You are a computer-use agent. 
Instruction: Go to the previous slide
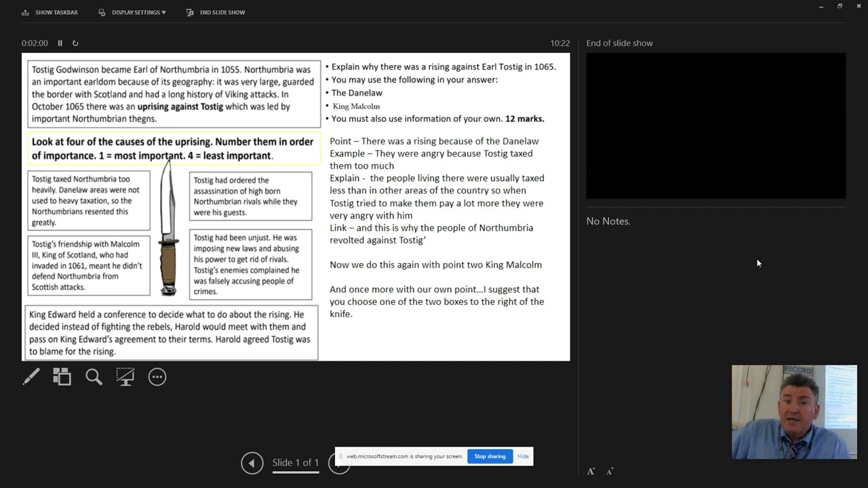click(x=252, y=463)
